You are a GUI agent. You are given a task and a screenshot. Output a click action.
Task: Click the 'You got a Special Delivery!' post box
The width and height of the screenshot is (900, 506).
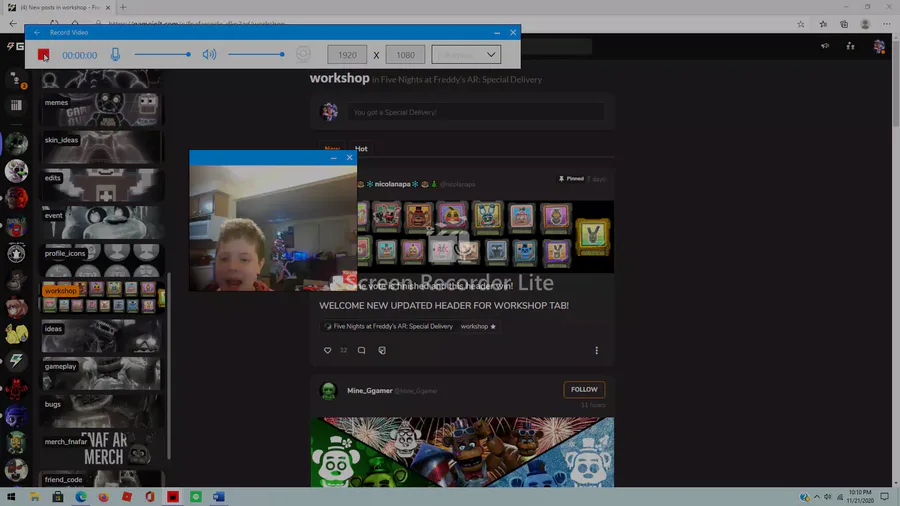[x=475, y=112]
